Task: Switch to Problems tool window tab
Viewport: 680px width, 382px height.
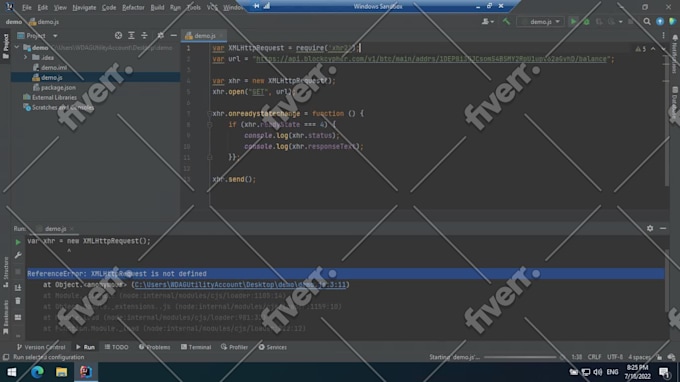Action: coord(154,347)
